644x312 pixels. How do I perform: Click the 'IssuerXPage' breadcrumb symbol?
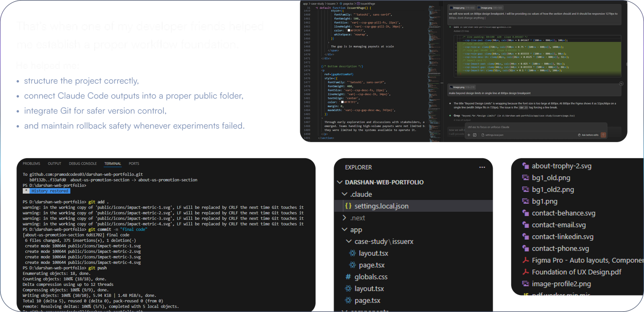click(x=366, y=4)
